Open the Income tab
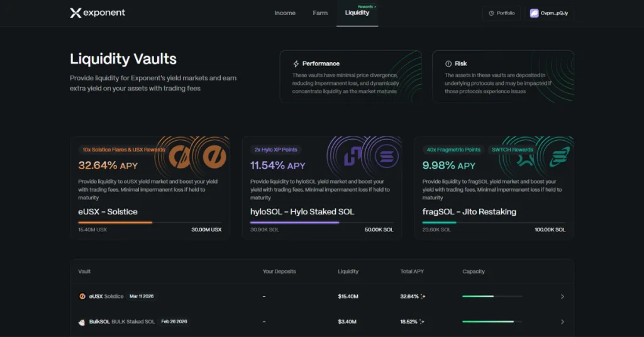Screen dimensions: 644x337 coord(285,13)
